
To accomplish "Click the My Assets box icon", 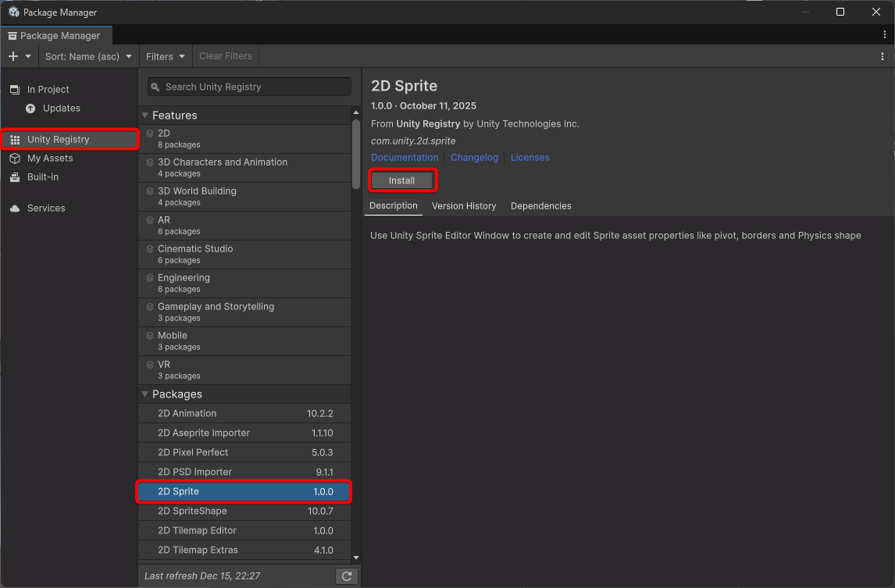I will point(15,159).
